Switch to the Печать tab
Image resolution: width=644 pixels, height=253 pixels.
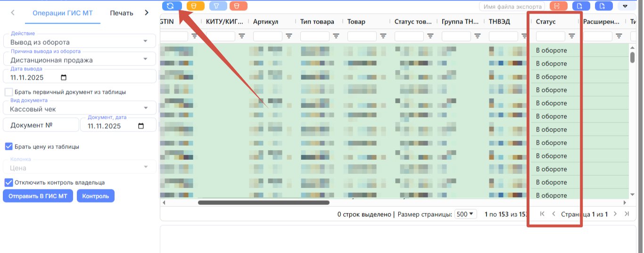pyautogui.click(x=122, y=13)
